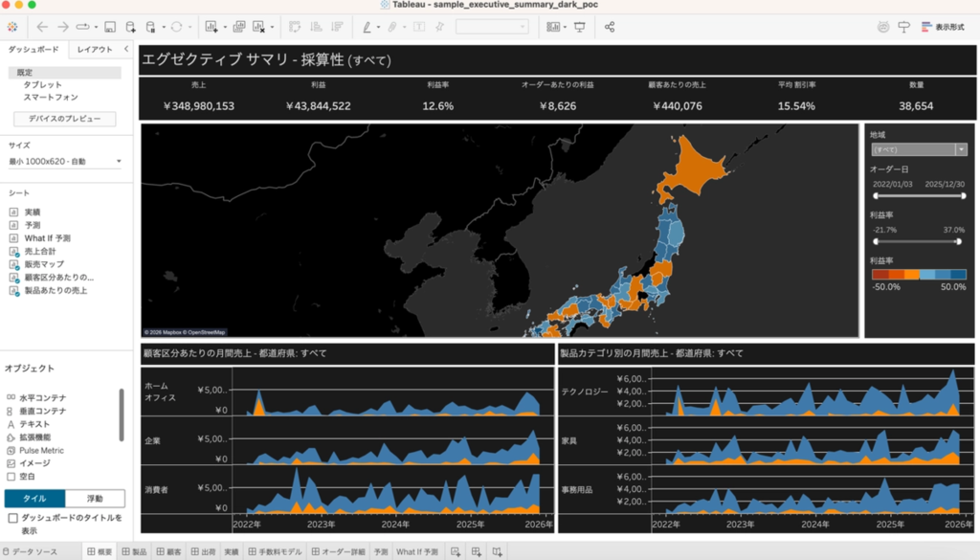The image size is (980, 560).
Task: Click the new worksheet toolbar icon
Action: point(212,27)
